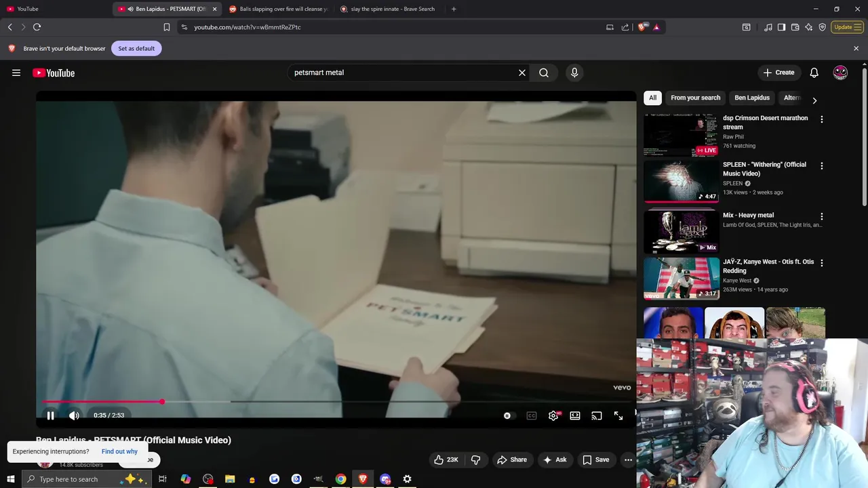Open options for SPLEEN Withering video
The image size is (868, 488).
pos(821,166)
